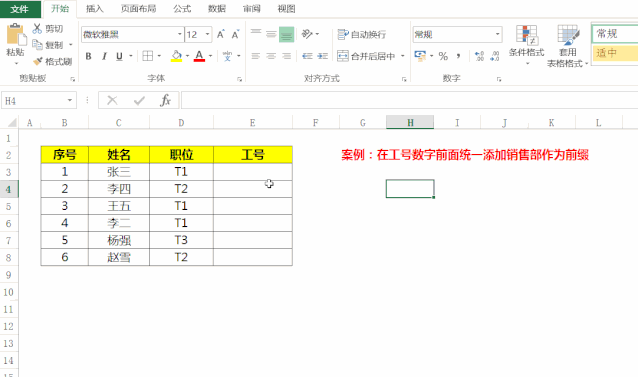Toggle Bold formatting
638x377 pixels.
click(x=88, y=56)
